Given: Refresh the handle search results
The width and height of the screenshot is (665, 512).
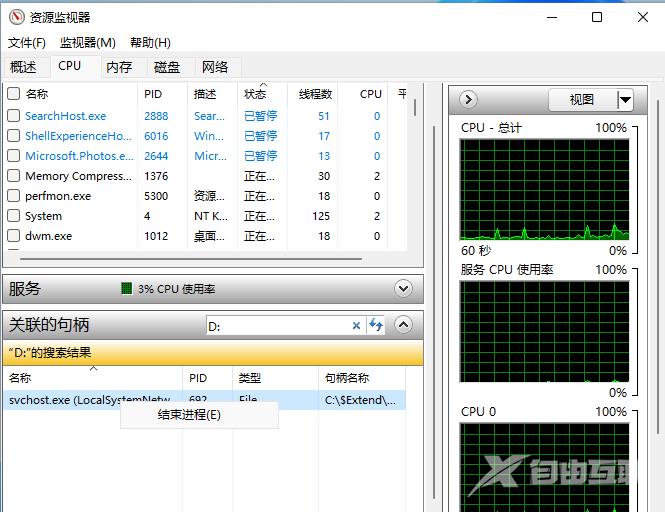Looking at the screenshot, I should [376, 325].
